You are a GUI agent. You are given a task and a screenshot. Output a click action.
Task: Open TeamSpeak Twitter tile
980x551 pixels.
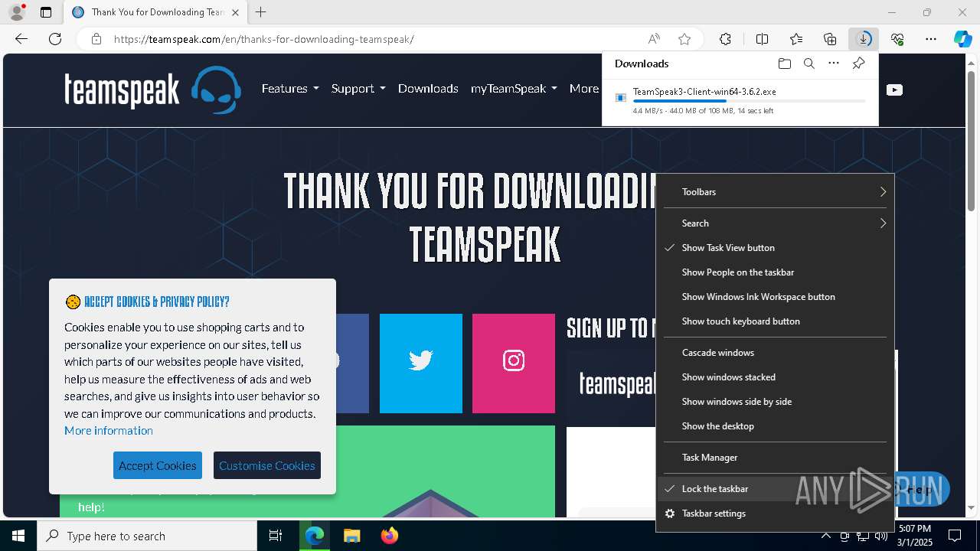pyautogui.click(x=421, y=364)
